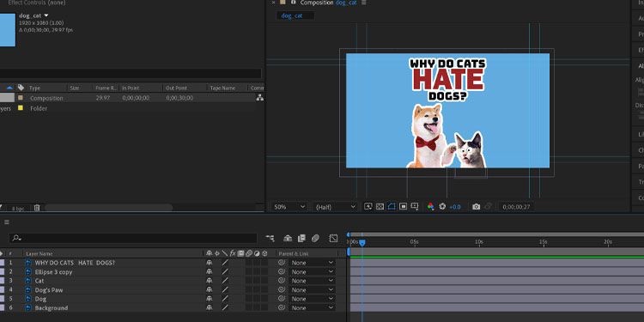Open the 50% magnification dropdown
This screenshot has width=644, height=322.
pos(289,207)
